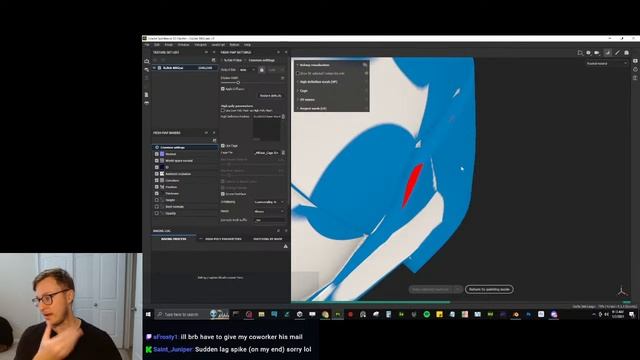Open the Output Size dropdown
This screenshot has height=360, width=640.
247,70
